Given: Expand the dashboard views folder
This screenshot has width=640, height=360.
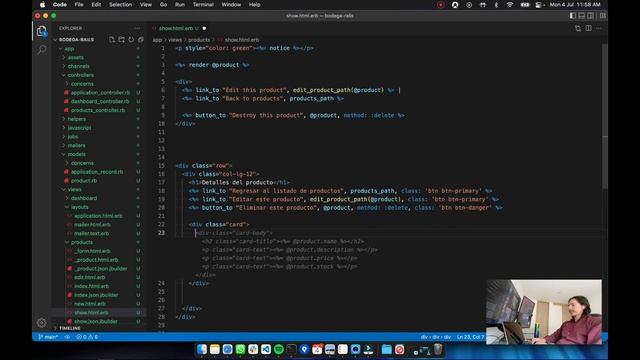Looking at the screenshot, I should [x=84, y=198].
